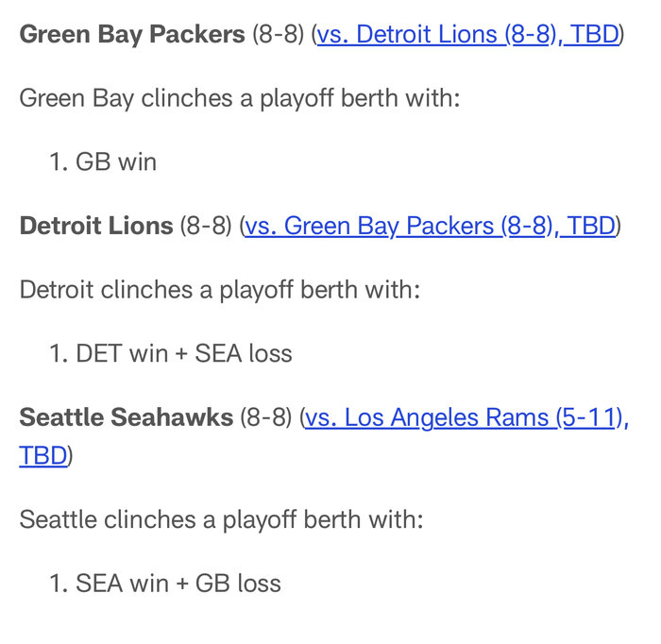Click the 8-8 record beside Seattle Seahawks heading
The height and width of the screenshot is (644, 661).
pos(265,417)
